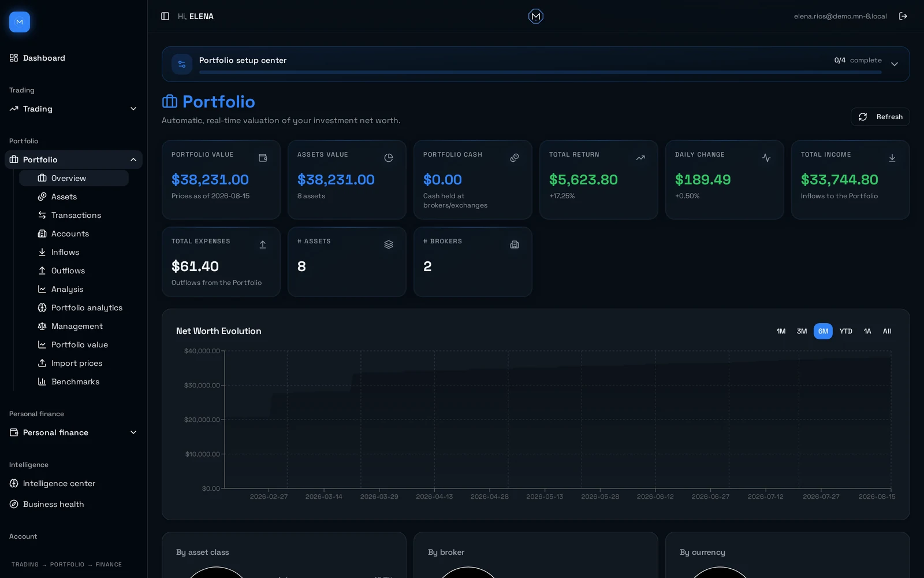This screenshot has width=924, height=578.
Task: Open Portfolio value in sidebar
Action: (74, 344)
